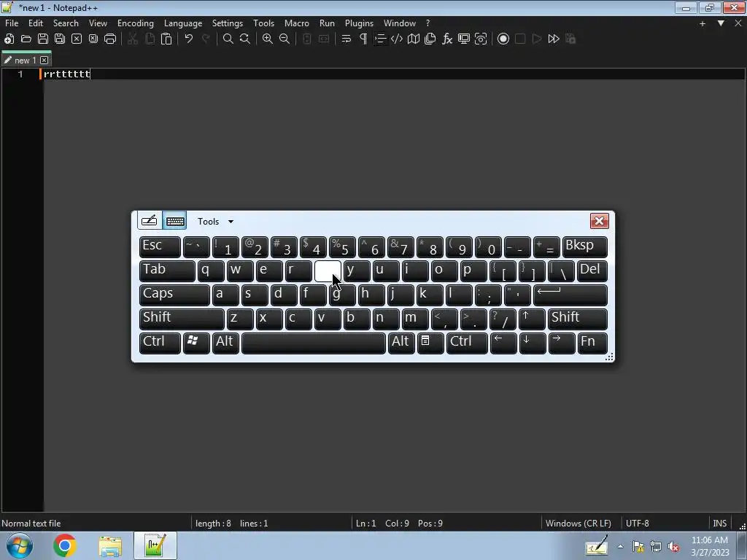The image size is (747, 560).
Task: Open the Edit menu
Action: click(36, 23)
